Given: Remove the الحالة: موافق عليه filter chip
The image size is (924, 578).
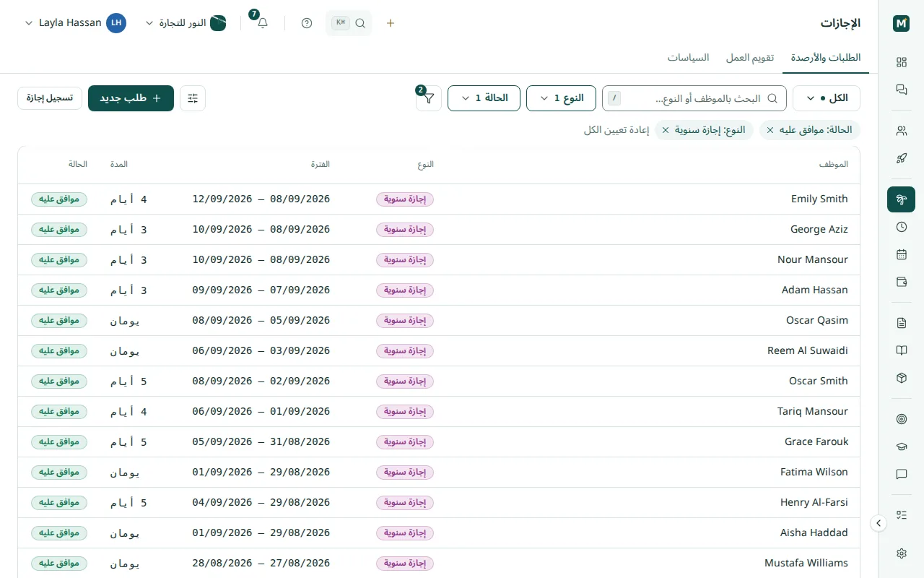Looking at the screenshot, I should coord(770,130).
